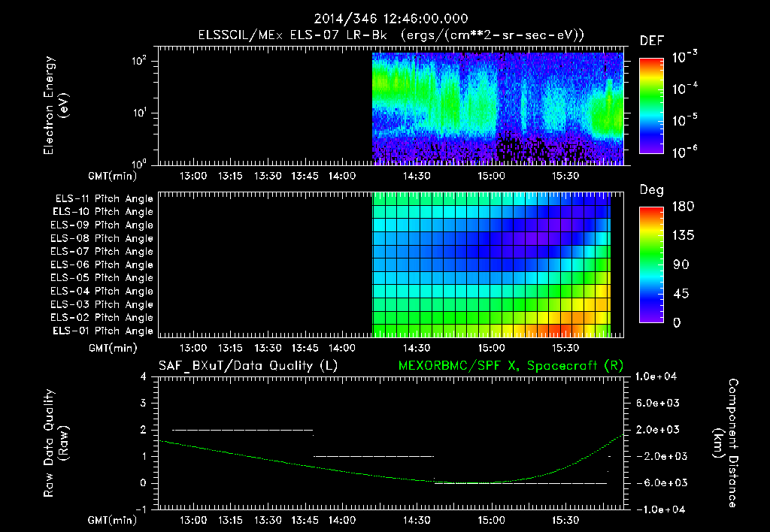Click the 13:00 tick under the electron energy plot

click(x=193, y=176)
